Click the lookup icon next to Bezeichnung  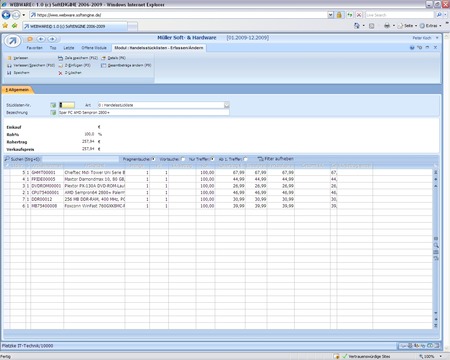coord(53,113)
